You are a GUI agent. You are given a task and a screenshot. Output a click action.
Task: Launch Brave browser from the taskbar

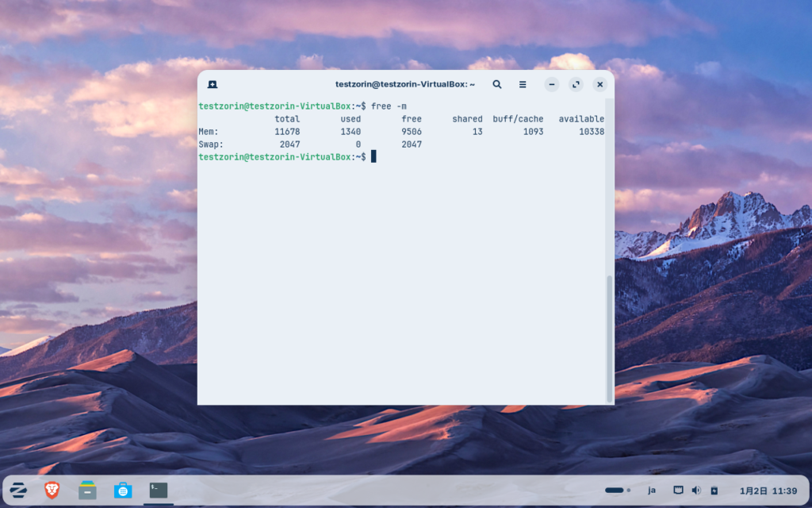(52, 491)
